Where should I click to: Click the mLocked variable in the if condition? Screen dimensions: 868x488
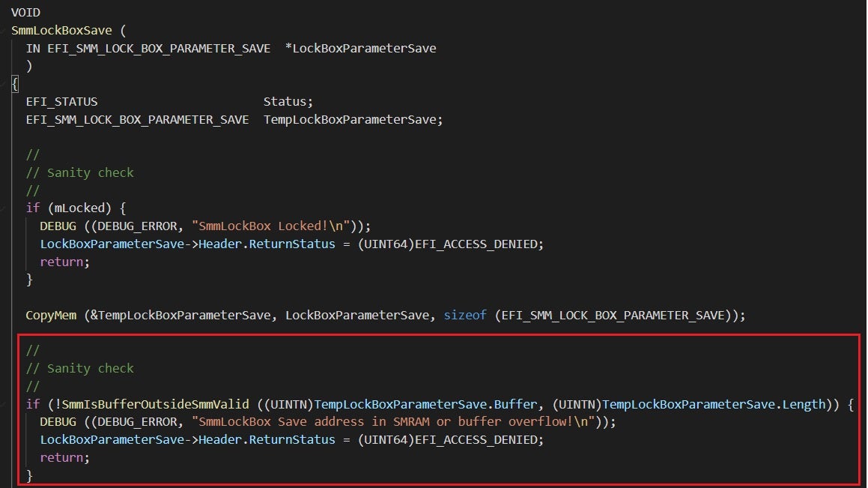76,208
